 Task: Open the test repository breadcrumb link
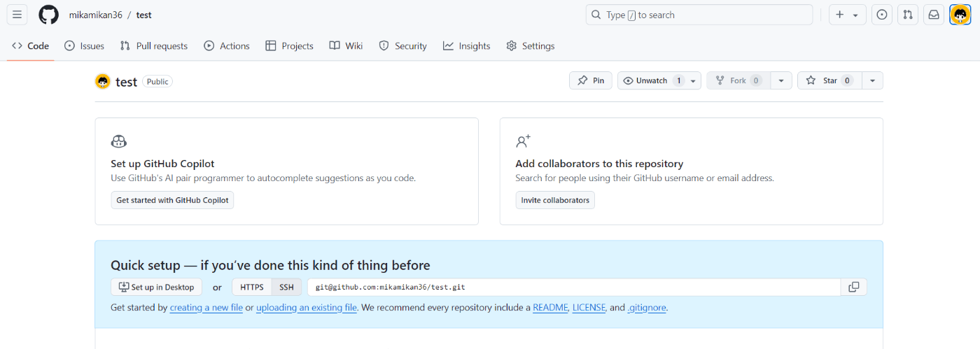[143, 15]
